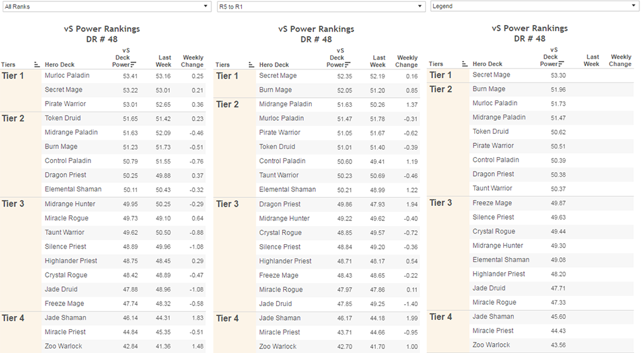Screen dimensions: 644x353
Task: Click Jade Shaman in Legend table
Action: tap(493, 317)
